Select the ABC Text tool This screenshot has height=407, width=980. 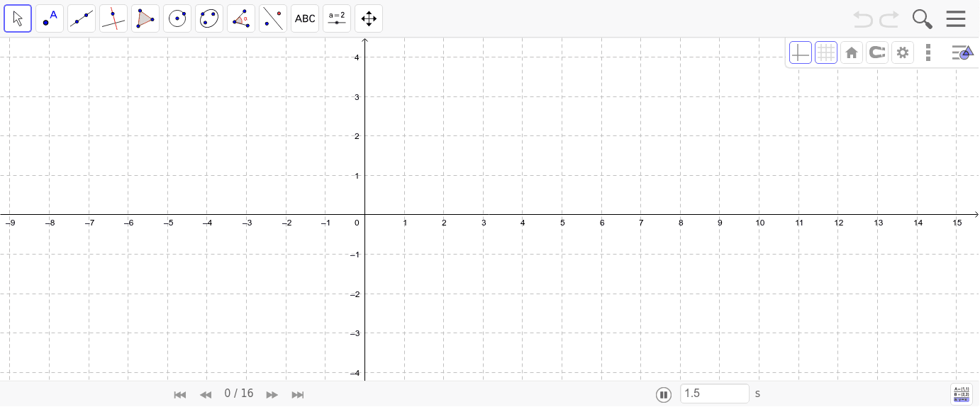305,18
